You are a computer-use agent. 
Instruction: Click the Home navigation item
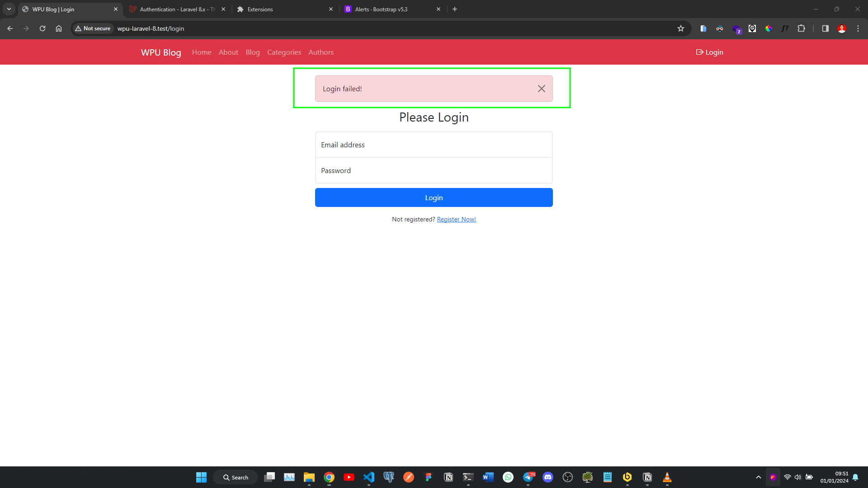click(x=202, y=52)
